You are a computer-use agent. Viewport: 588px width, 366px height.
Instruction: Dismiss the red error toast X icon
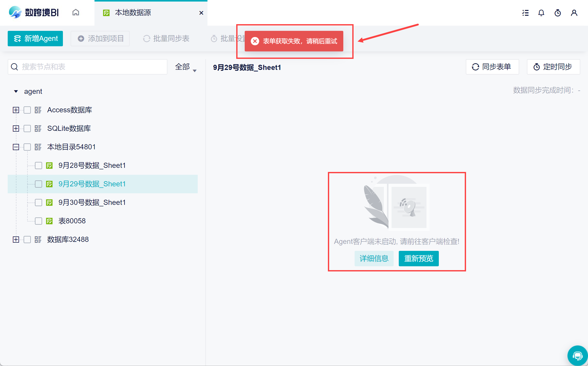255,41
